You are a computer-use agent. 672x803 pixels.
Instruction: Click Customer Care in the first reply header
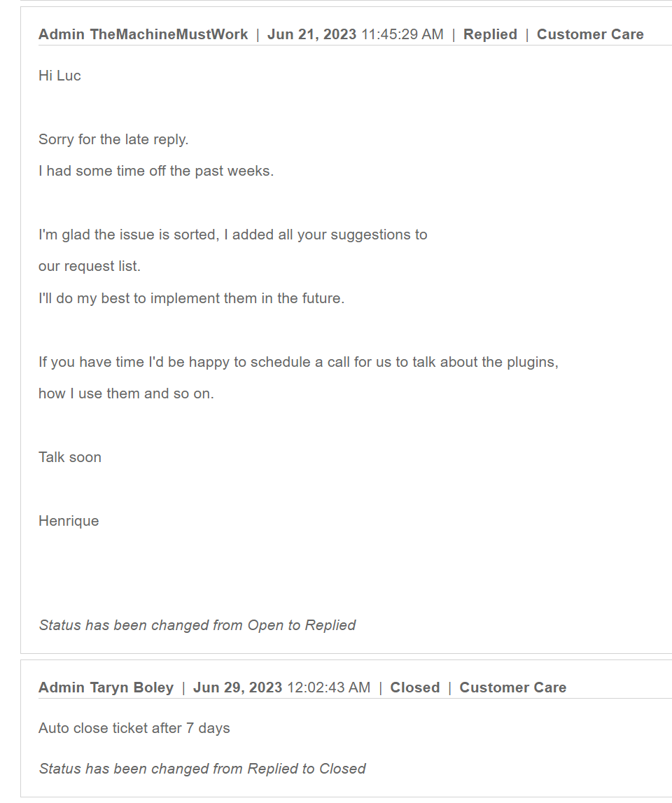[x=590, y=34]
